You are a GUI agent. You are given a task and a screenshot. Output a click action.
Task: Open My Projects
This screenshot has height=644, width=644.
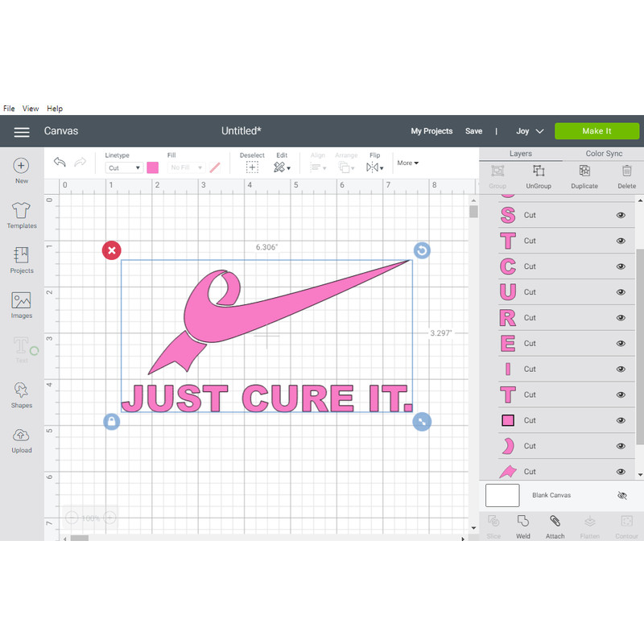[431, 130]
